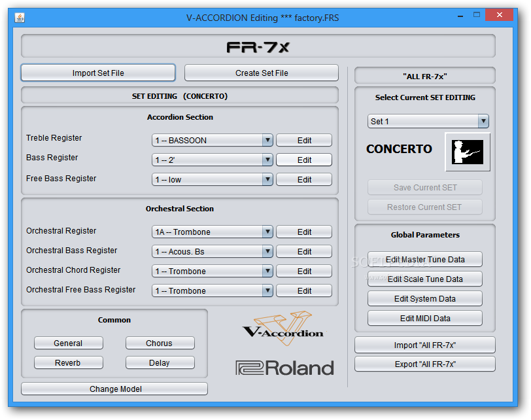The height and width of the screenshot is (420, 531).
Task: Click the Change Model button
Action: point(114,389)
